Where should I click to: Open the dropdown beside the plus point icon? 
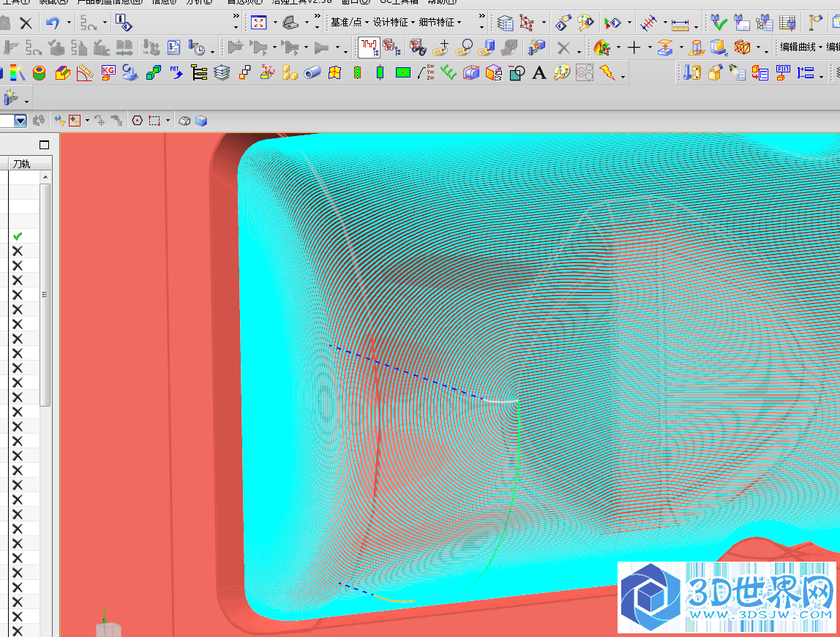(x=650, y=48)
